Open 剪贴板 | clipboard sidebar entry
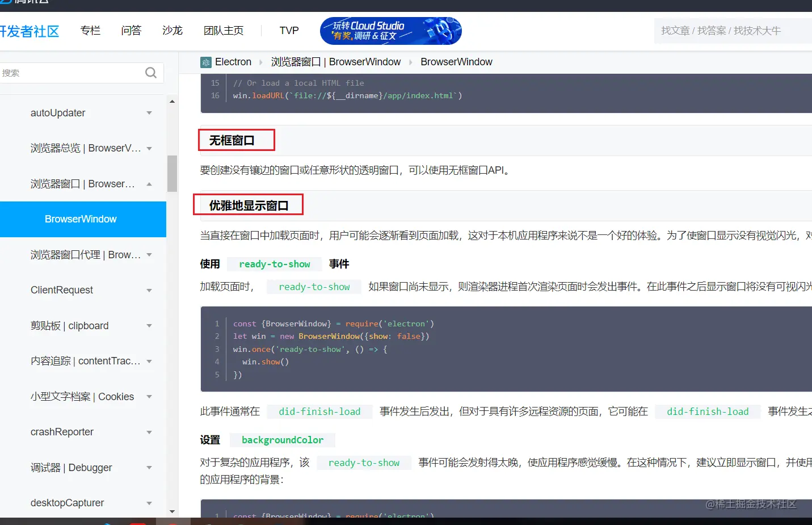 pos(70,326)
